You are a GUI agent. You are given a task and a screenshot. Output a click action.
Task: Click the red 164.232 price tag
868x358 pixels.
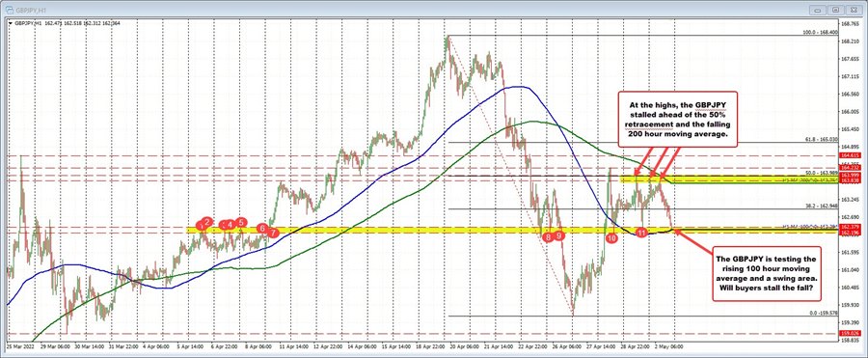coord(851,167)
